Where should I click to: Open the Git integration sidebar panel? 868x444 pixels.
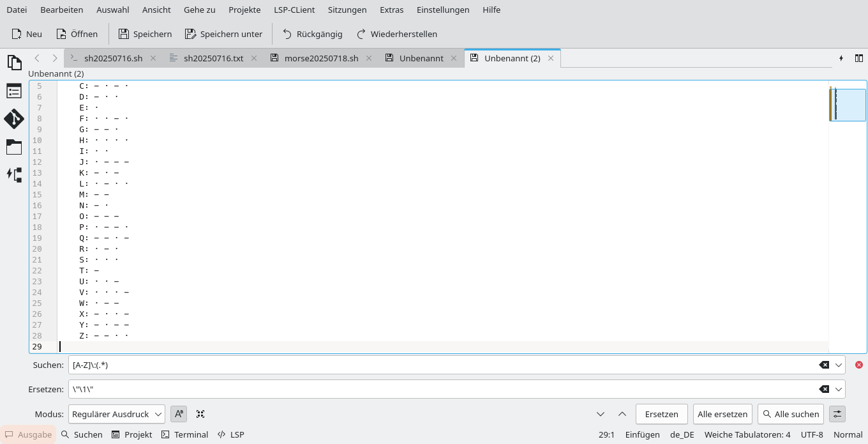coord(14,119)
